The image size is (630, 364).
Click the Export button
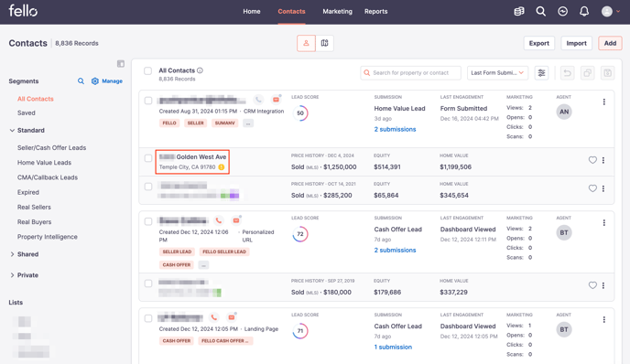pyautogui.click(x=538, y=43)
